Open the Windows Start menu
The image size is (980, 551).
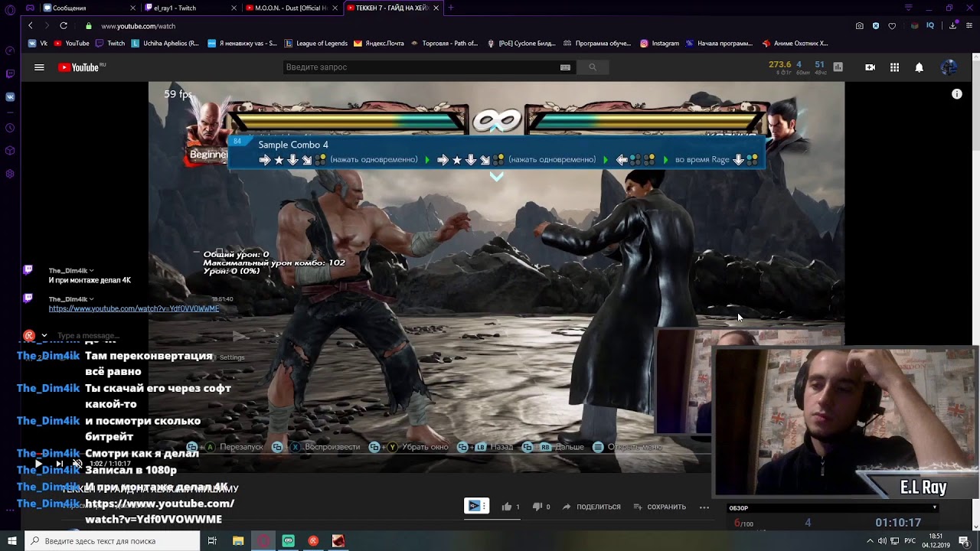[12, 541]
